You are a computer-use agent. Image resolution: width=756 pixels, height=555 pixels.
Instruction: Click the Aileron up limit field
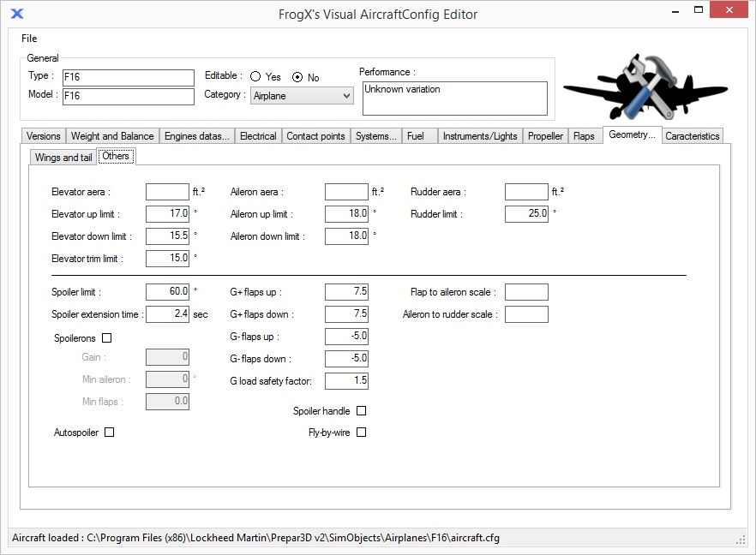[x=346, y=214]
